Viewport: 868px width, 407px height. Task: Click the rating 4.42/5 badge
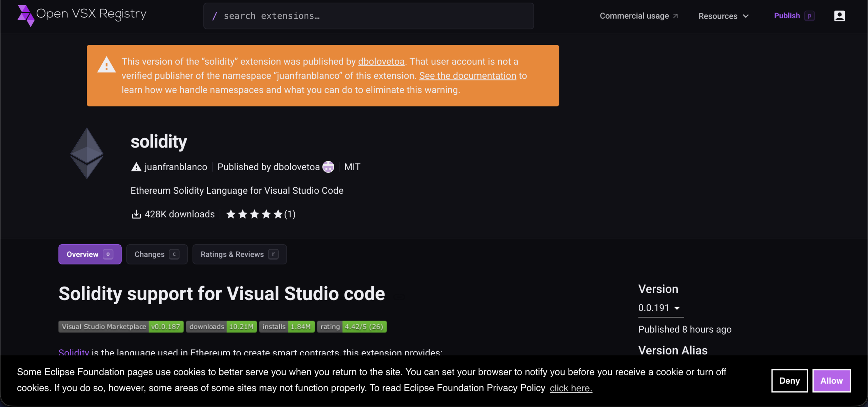pos(352,326)
